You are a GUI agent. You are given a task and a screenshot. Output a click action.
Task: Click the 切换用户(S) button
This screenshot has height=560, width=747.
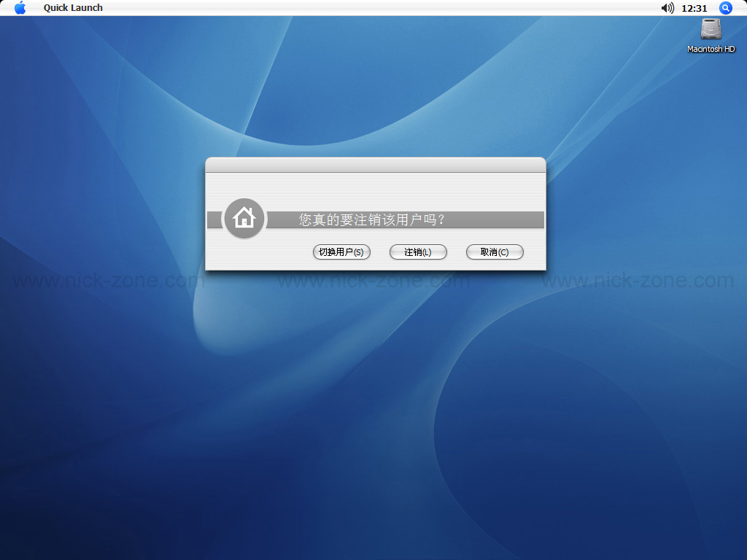tap(341, 252)
